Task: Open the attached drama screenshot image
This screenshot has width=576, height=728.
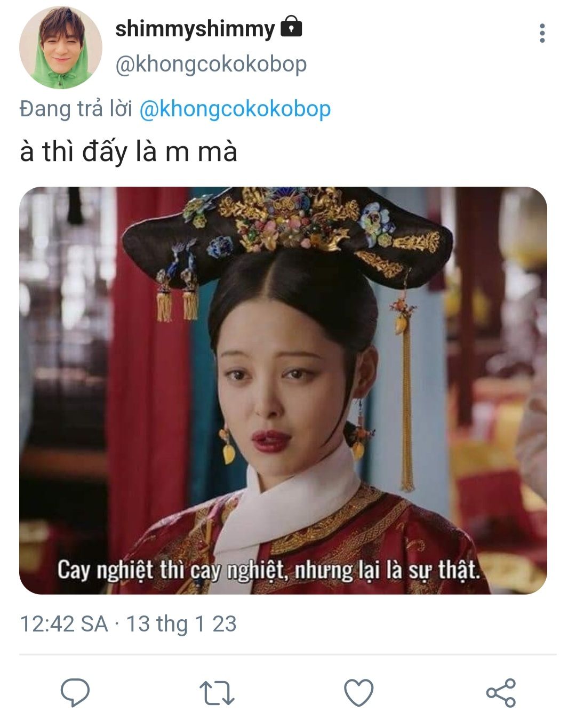Action: pos(283,390)
